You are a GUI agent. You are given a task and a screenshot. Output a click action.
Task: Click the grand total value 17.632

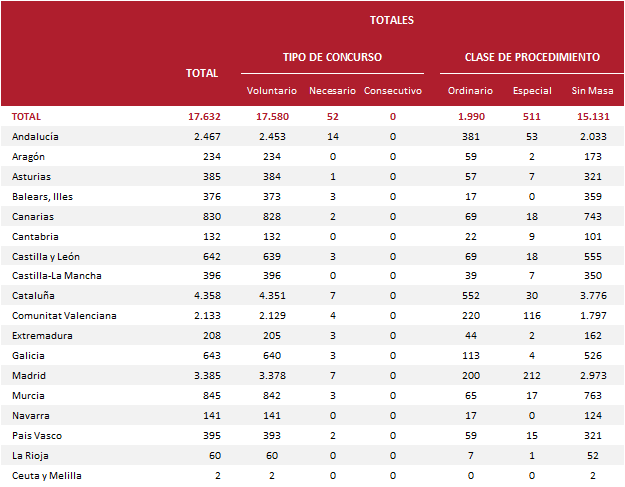click(x=203, y=117)
